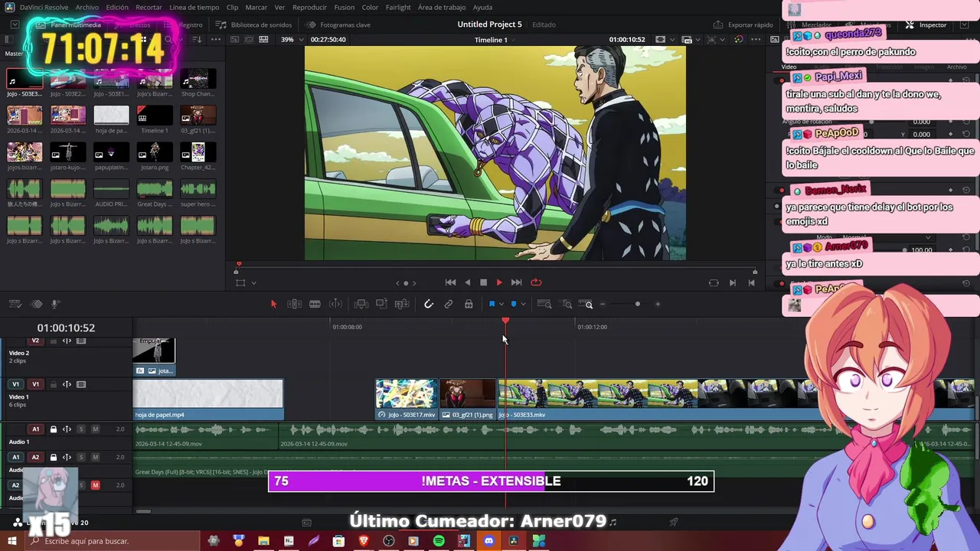Image resolution: width=980 pixels, height=551 pixels.
Task: Adjust the timeline zoom slider knob
Action: [x=637, y=304]
